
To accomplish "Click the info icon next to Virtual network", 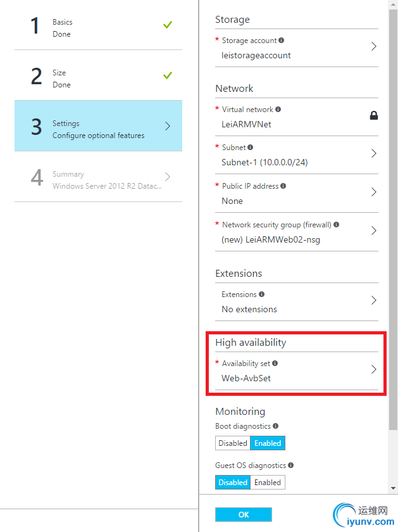I will 278,109.
